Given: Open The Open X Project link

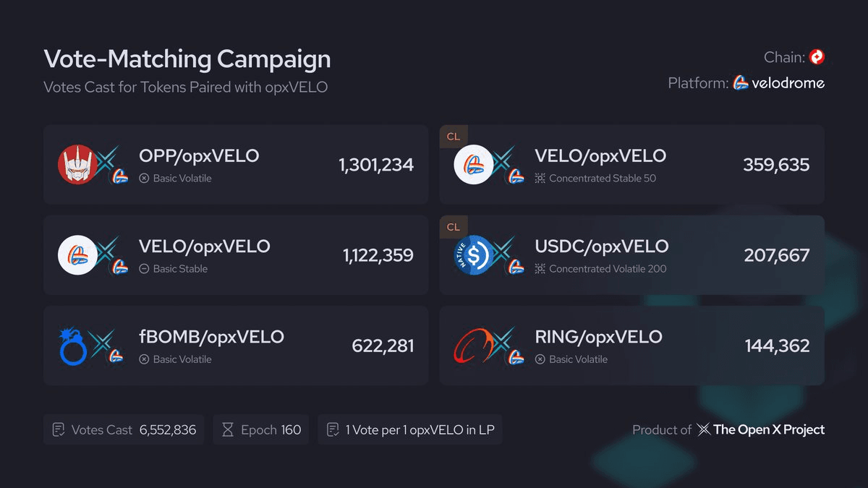Looking at the screenshot, I should pos(768,429).
